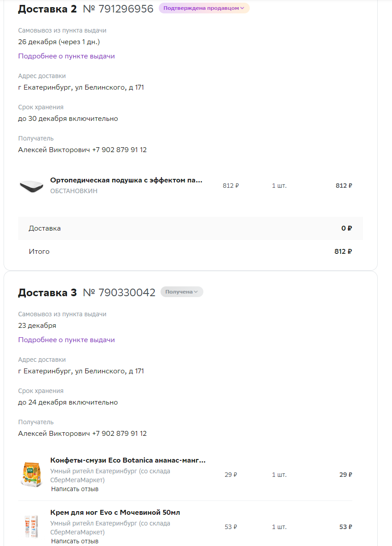Open 'Конфеты-смузи Eco Botanica' product title
The width and height of the screenshot is (392, 546).
pos(128,460)
